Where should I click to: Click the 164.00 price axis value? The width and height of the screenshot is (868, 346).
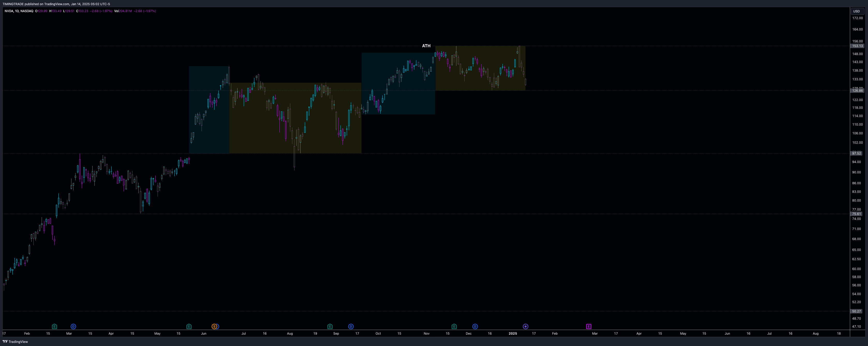tap(857, 29)
